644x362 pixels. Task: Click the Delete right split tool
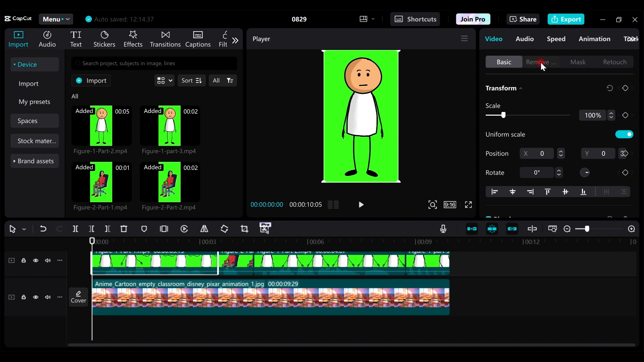(x=107, y=229)
